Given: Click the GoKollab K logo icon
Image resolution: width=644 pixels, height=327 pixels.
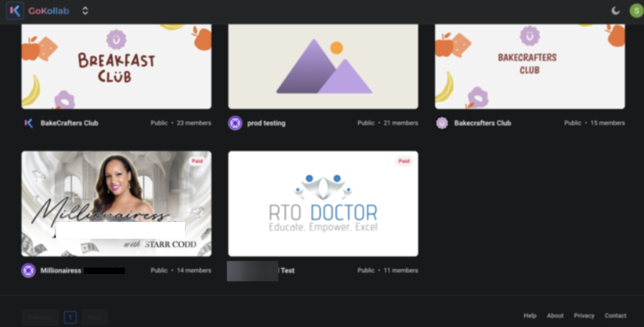Looking at the screenshot, I should click(x=15, y=11).
